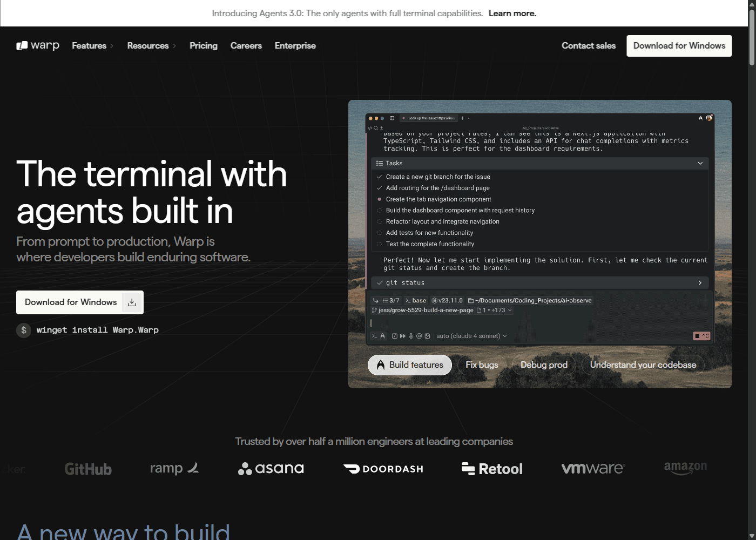The height and width of the screenshot is (540, 756).
Task: Click the dot beside Create the tab navigation component
Action: point(379,199)
